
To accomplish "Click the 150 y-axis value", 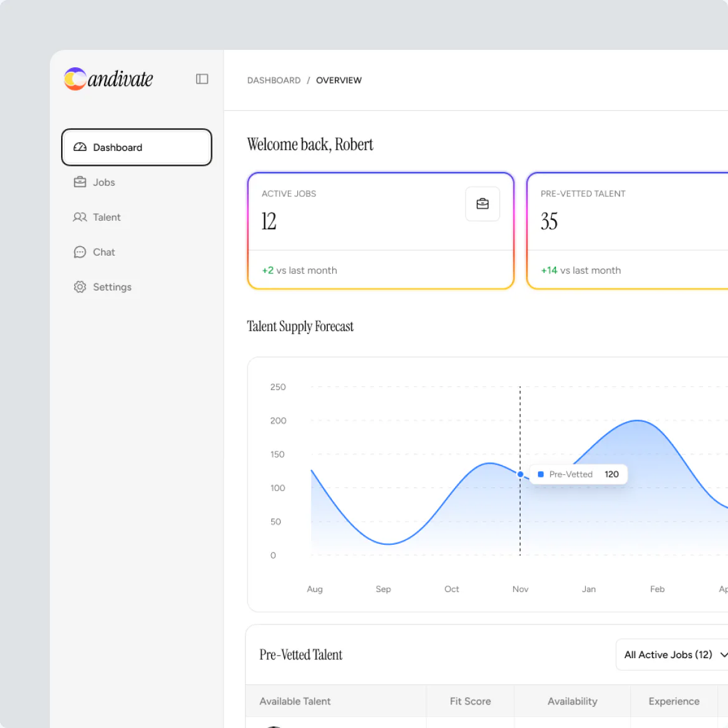I will (277, 454).
